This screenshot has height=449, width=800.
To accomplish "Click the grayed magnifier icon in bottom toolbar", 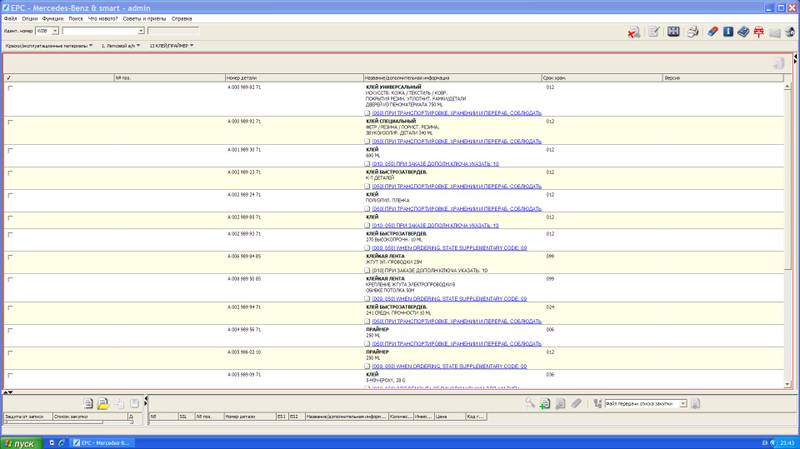I will click(x=529, y=403).
